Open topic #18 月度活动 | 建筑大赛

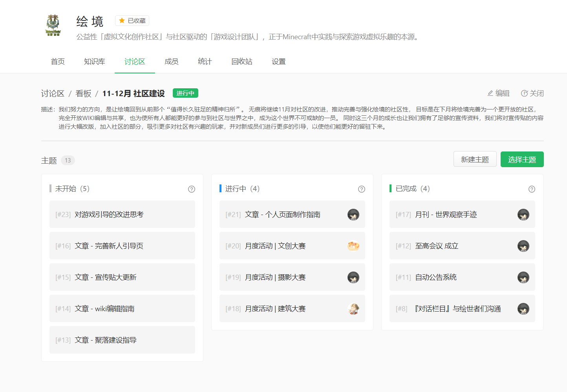[x=292, y=308]
